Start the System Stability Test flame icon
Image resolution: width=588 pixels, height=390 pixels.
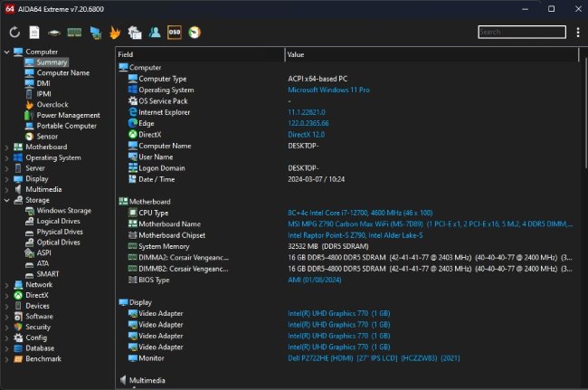click(115, 33)
